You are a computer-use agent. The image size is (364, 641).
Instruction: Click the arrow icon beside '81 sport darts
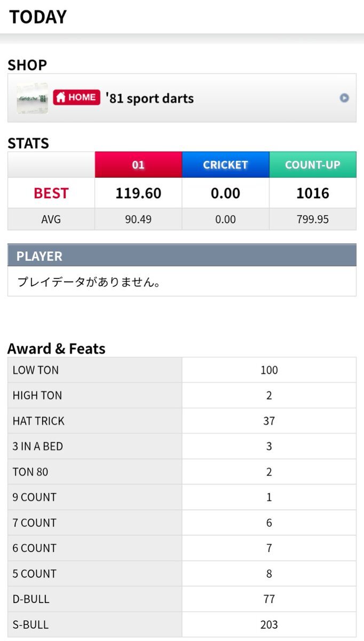(x=344, y=98)
